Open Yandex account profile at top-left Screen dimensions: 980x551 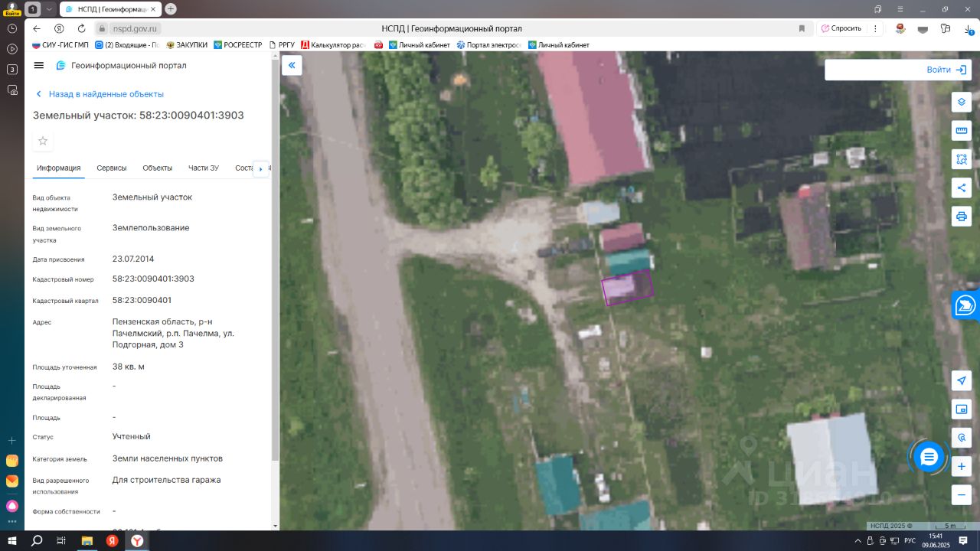pyautogui.click(x=11, y=8)
